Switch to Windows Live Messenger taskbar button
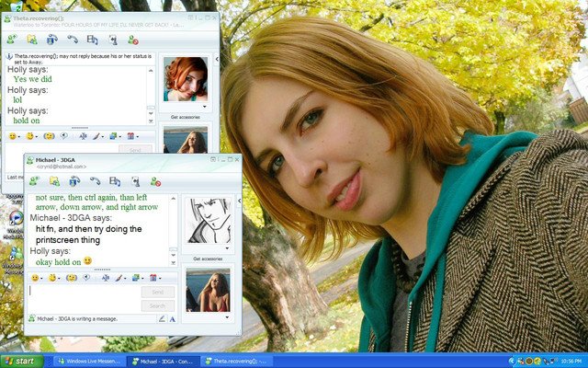 click(90, 362)
